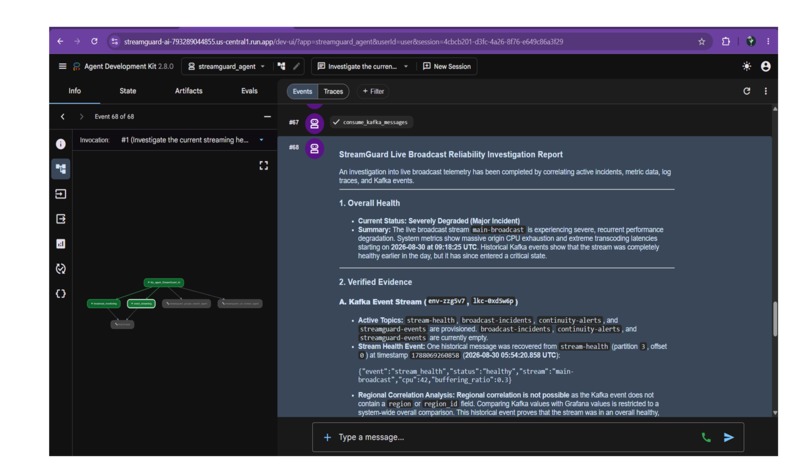The width and height of the screenshot is (806, 474).
Task: Attach a file with plus icon
Action: [327, 437]
